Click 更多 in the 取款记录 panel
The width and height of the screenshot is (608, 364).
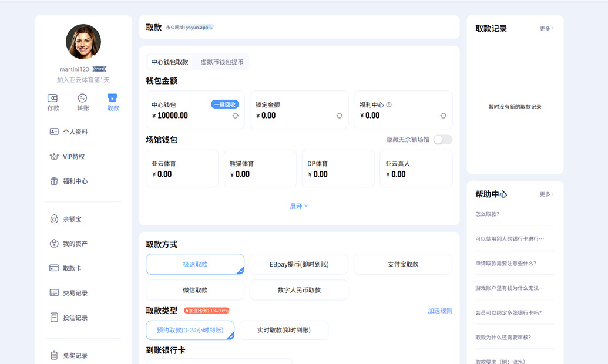pos(547,28)
